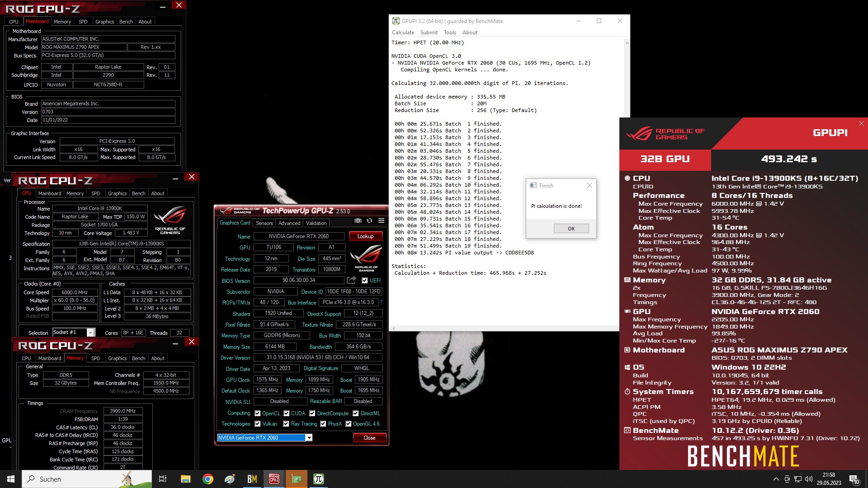Click the Lookup button in GPU-Z

pos(365,236)
